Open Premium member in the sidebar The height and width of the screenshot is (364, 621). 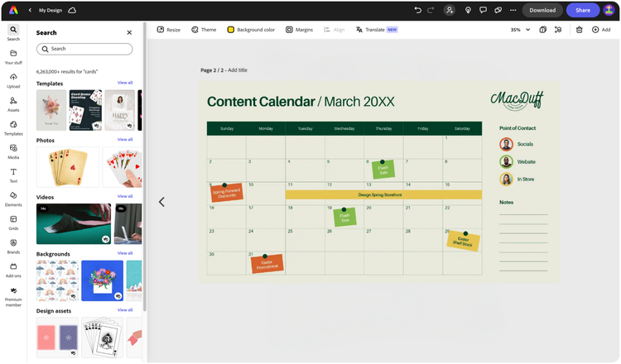[x=13, y=297]
